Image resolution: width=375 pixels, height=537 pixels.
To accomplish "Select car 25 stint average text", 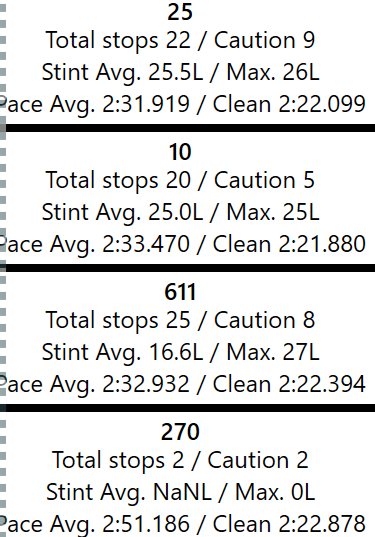I will 180,73.
